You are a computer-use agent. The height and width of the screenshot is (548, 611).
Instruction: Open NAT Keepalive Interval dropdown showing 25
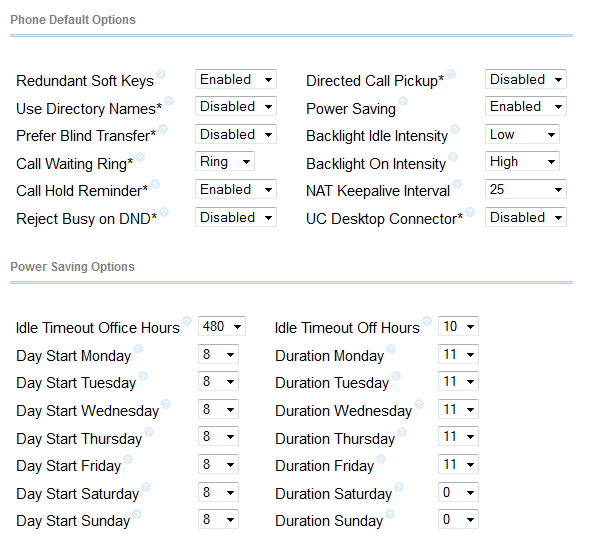[x=526, y=189]
